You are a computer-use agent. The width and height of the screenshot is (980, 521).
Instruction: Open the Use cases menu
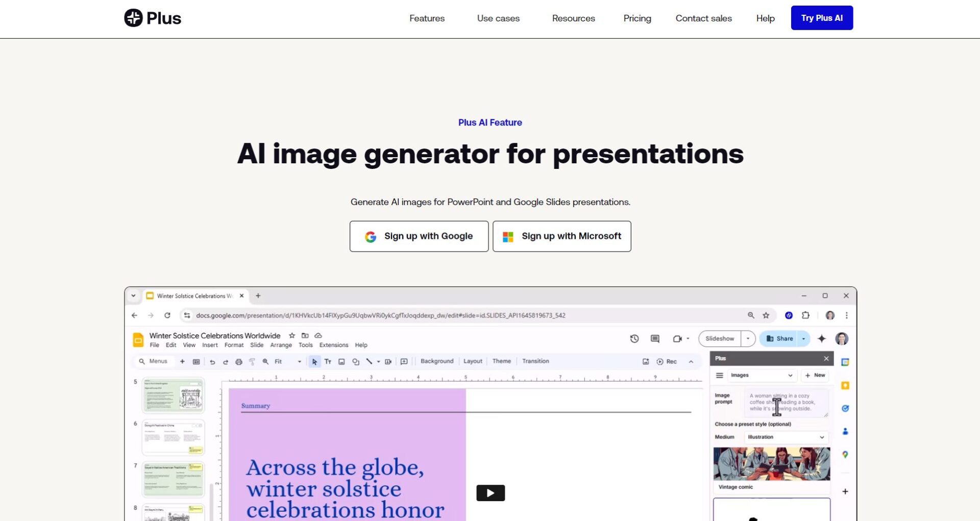coord(498,18)
